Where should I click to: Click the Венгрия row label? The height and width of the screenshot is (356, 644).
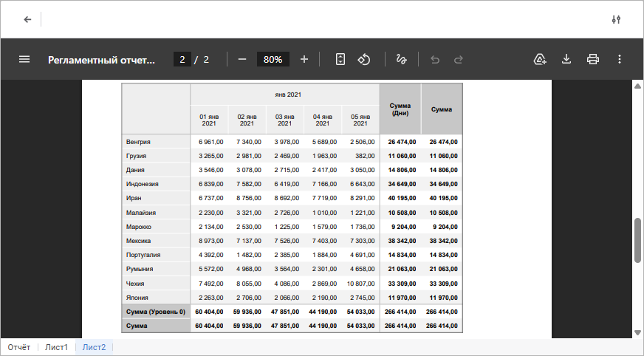click(x=138, y=142)
